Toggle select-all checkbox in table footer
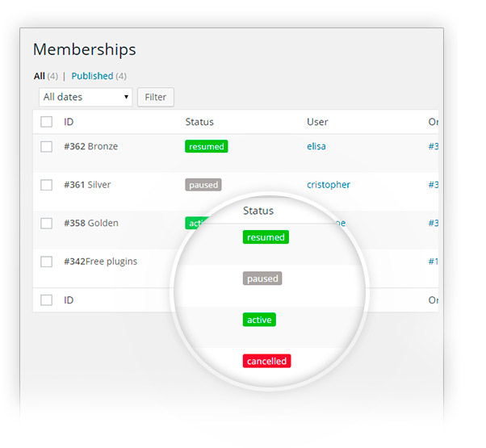The image size is (486, 448). [47, 300]
